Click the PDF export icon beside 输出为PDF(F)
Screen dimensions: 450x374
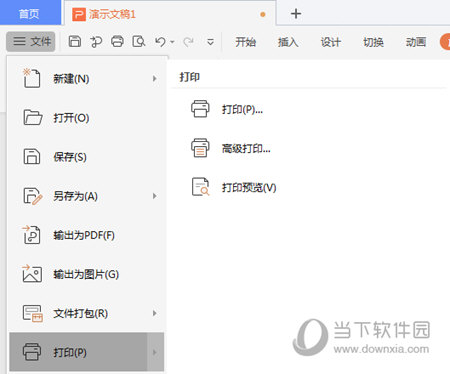coord(31,235)
